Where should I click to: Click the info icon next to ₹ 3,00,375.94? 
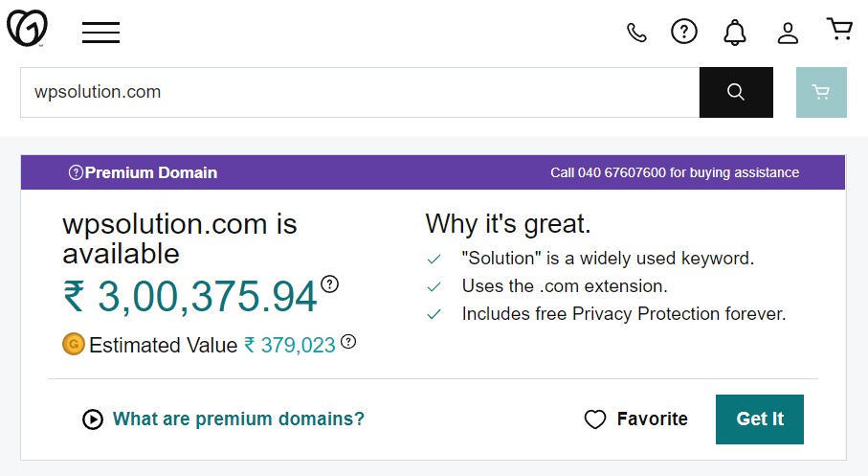point(330,284)
